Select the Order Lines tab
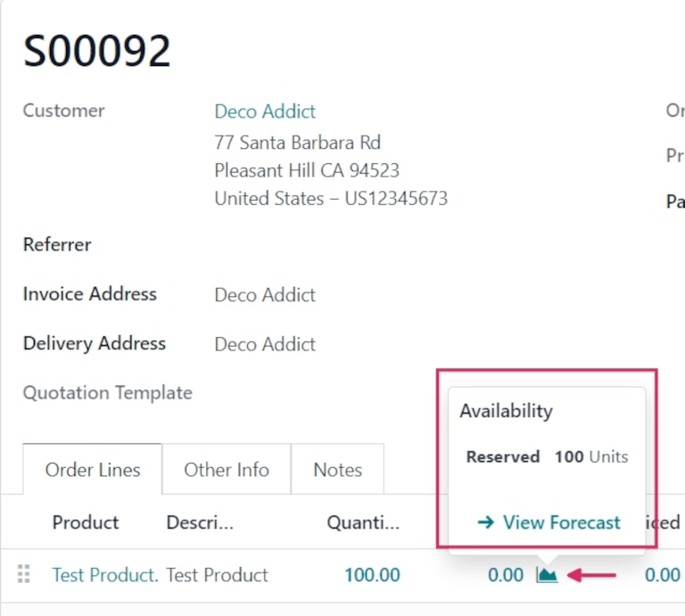 93,470
